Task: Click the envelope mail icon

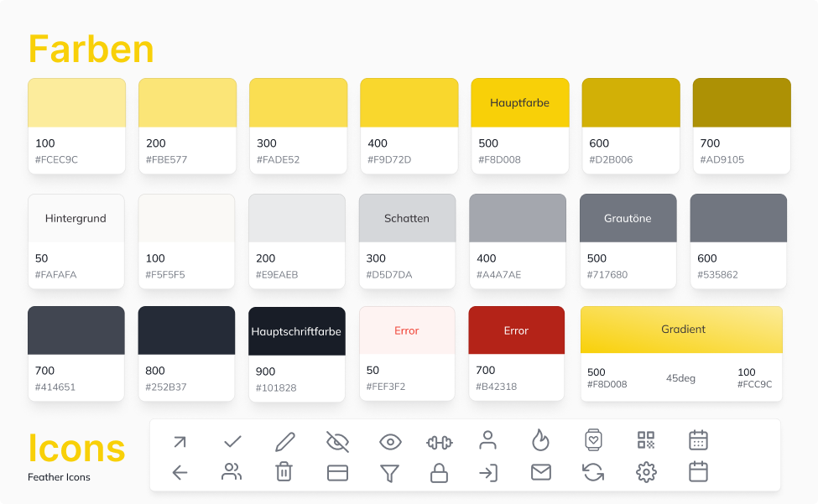Action: click(x=541, y=473)
